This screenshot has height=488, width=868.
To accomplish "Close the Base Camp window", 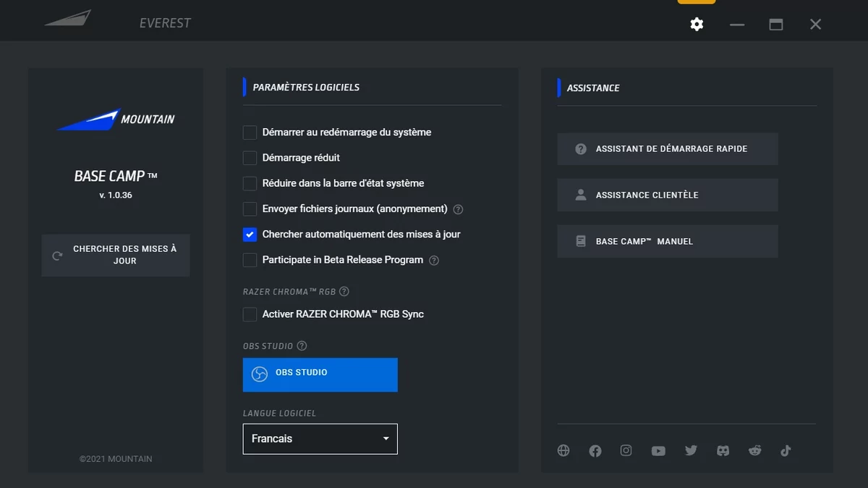I will [x=816, y=25].
